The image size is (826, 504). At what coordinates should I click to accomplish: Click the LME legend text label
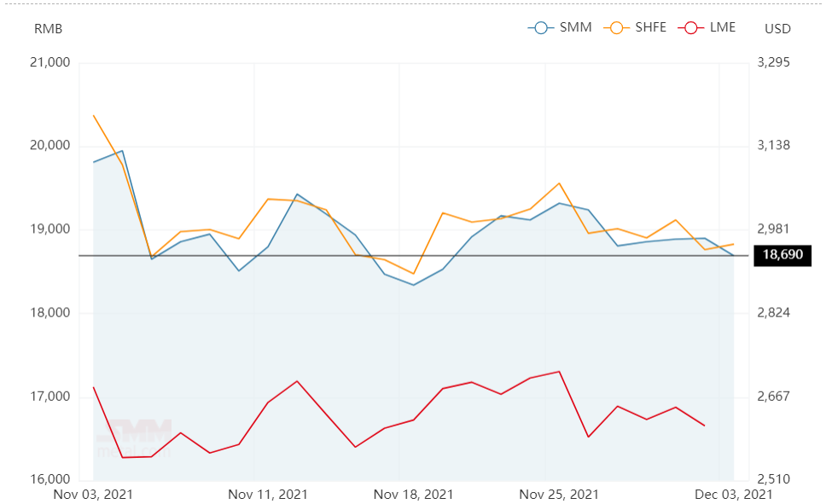pyautogui.click(x=723, y=27)
